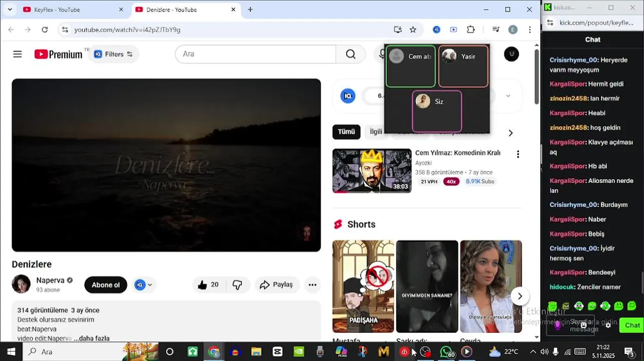Open more actions under the video
644x361 pixels.
pyautogui.click(x=312, y=285)
